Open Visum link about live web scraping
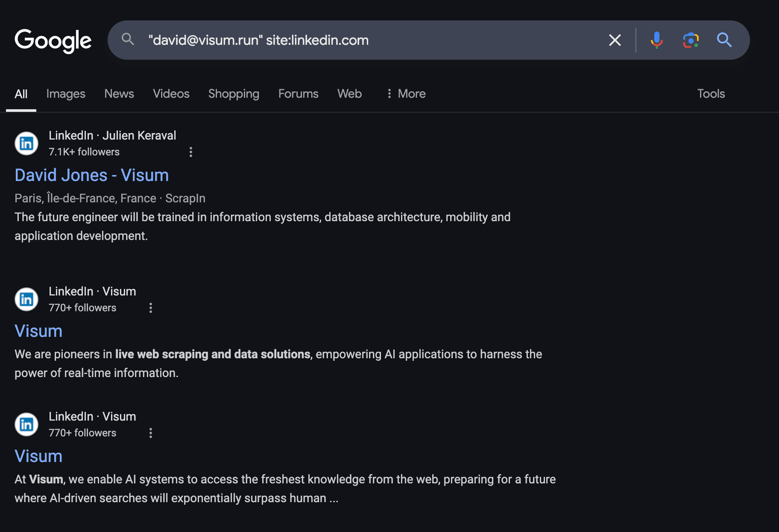 click(39, 331)
